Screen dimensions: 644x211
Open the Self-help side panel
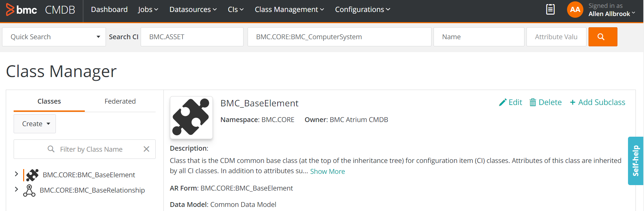[x=635, y=161]
